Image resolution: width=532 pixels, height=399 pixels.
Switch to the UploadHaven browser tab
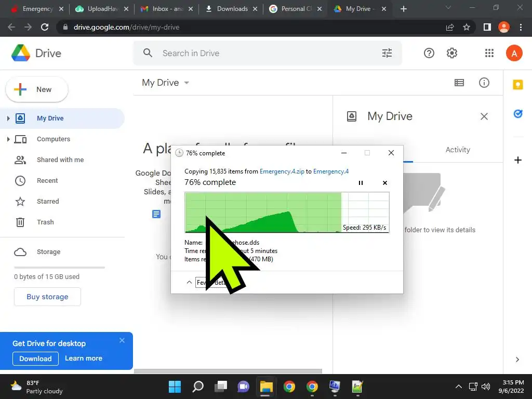point(102,9)
